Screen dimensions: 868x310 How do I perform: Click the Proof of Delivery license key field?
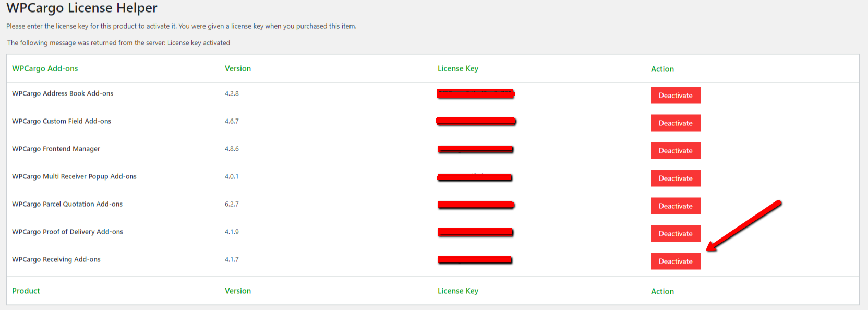[475, 232]
